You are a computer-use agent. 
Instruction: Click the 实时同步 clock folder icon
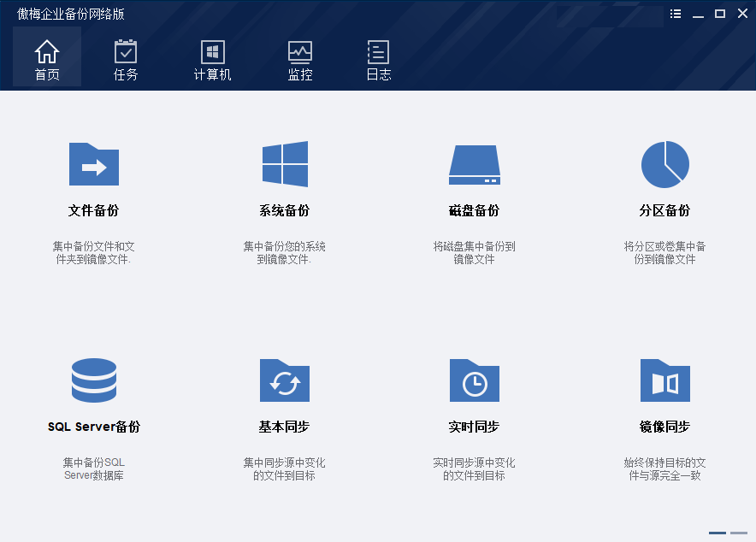475,380
